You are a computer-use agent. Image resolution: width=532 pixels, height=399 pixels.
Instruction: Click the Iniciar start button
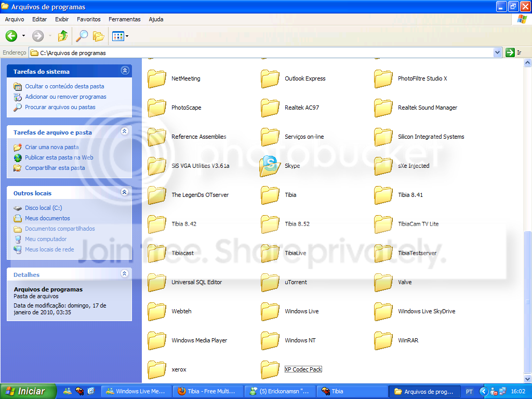click(x=25, y=391)
